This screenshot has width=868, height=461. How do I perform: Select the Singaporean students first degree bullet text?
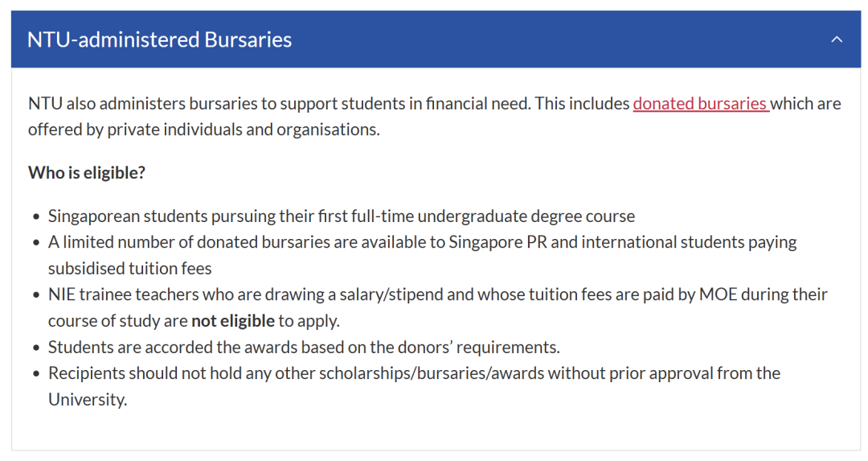tap(342, 216)
